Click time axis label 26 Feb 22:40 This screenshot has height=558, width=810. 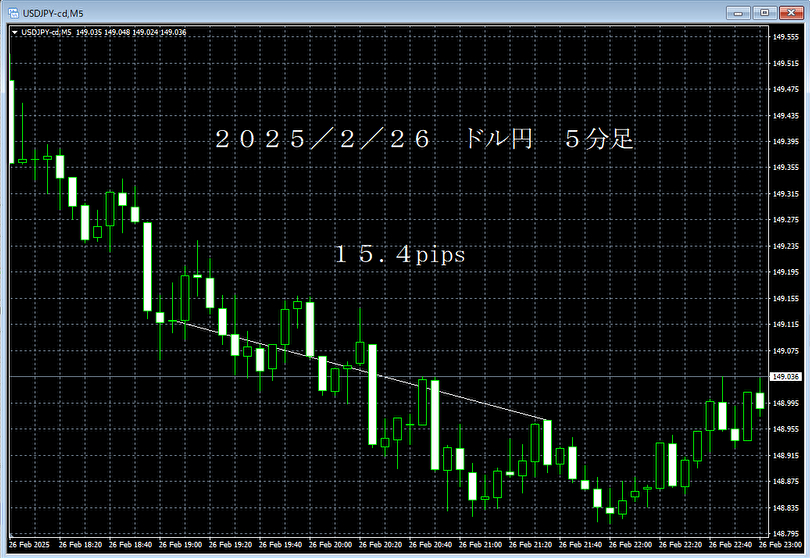(730, 545)
